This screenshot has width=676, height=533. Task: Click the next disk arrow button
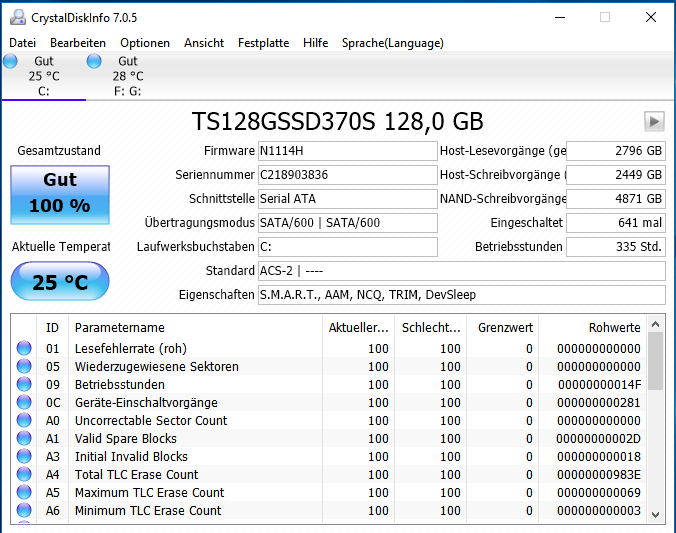[x=654, y=121]
